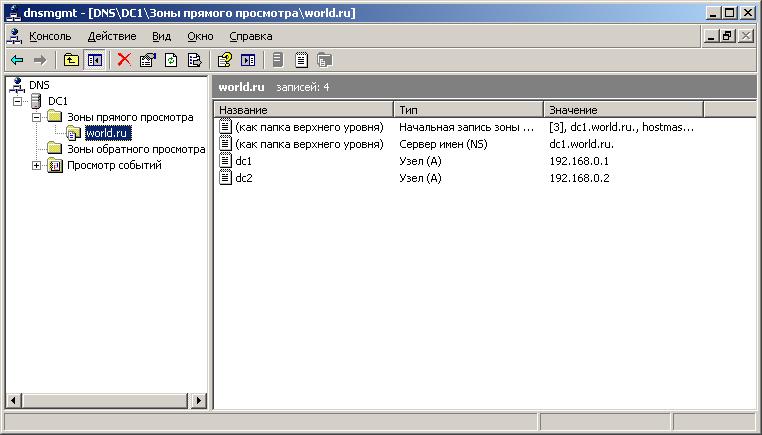Select the DC1 server node
The width and height of the screenshot is (762, 435).
[x=58, y=101]
